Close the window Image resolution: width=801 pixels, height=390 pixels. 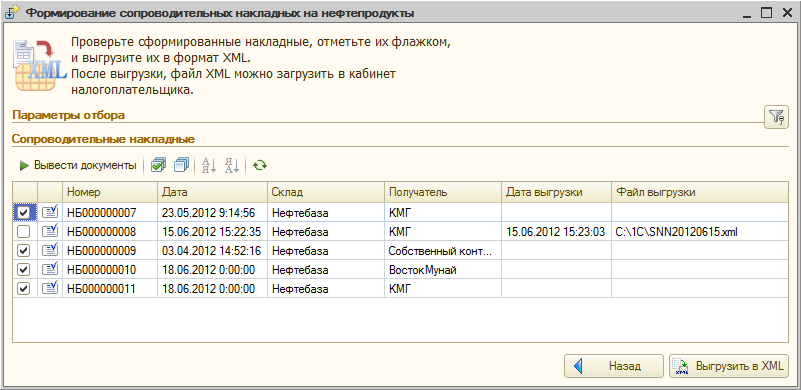[x=786, y=13]
